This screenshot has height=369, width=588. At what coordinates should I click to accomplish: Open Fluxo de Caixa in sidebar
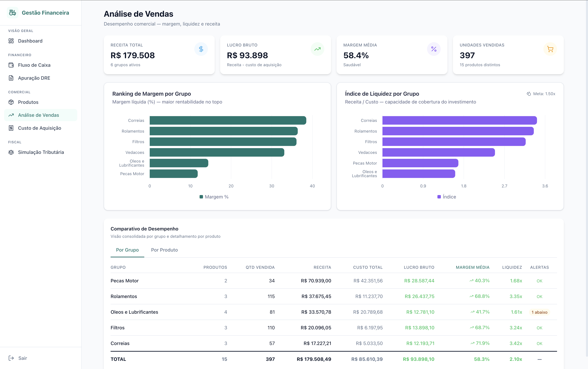click(x=34, y=65)
